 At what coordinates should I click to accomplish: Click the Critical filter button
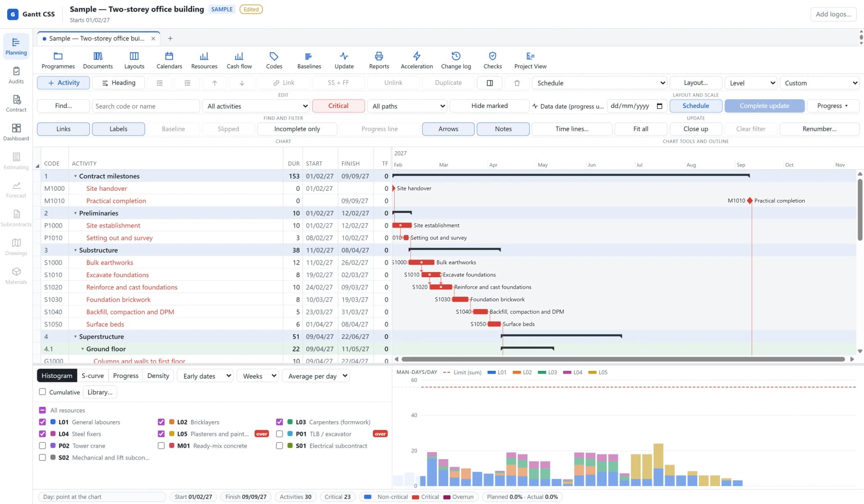point(338,106)
